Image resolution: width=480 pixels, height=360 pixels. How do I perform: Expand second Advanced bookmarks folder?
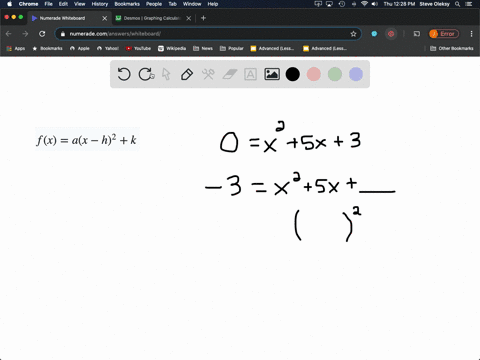[325, 48]
